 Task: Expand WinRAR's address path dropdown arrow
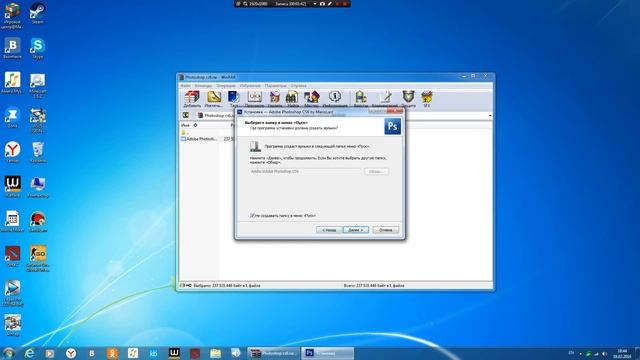click(490, 116)
